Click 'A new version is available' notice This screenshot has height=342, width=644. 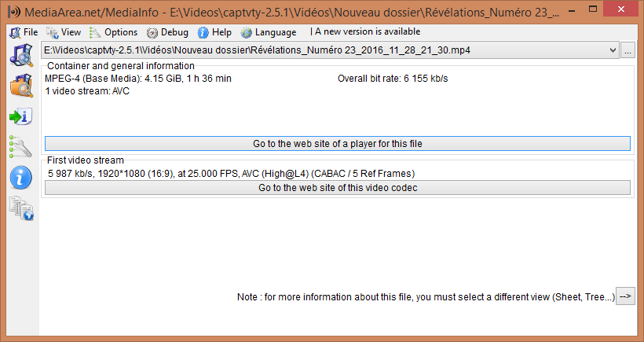[x=368, y=32]
